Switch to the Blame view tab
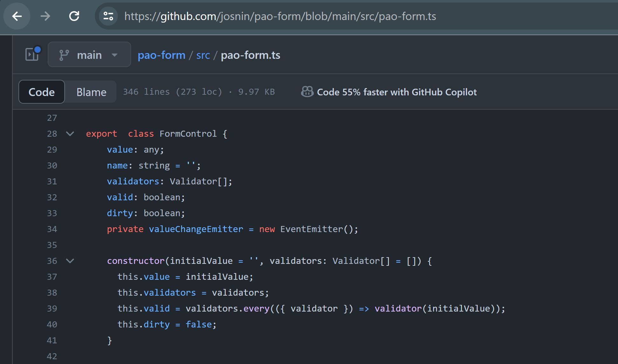 pos(91,92)
